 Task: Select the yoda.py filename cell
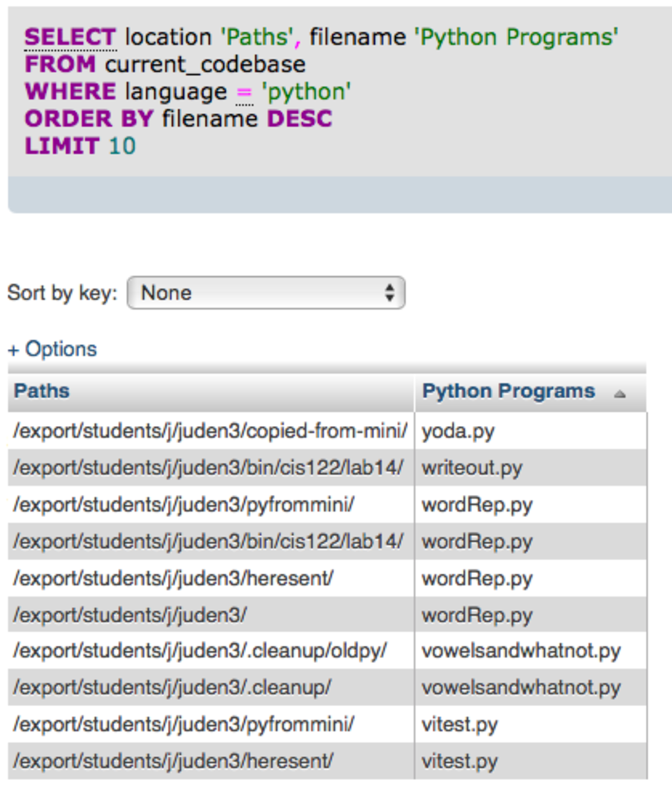[x=458, y=431]
